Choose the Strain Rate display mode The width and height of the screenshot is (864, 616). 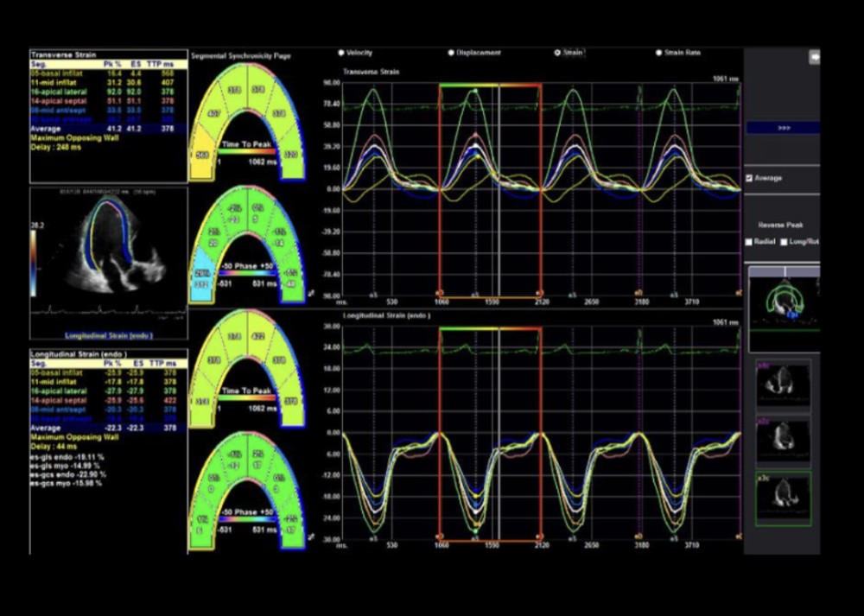[658, 53]
